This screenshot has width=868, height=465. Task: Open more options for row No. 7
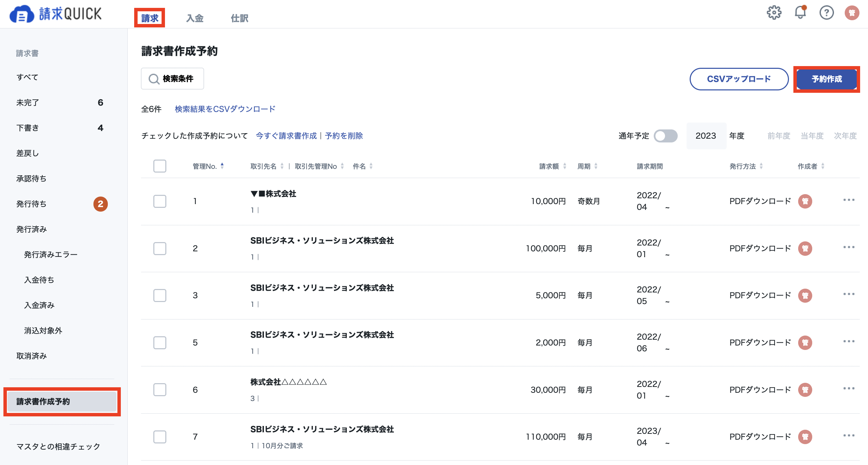[x=849, y=436]
